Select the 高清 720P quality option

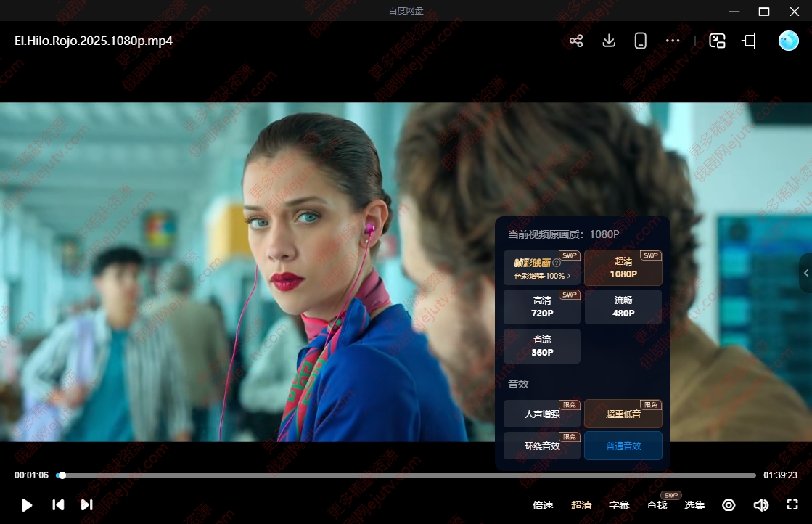[542, 307]
